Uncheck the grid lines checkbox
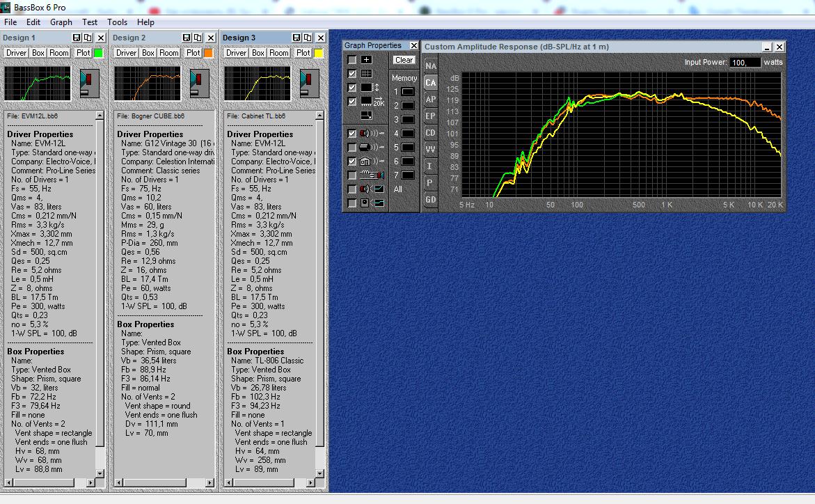This screenshot has width=815, height=504. click(x=352, y=74)
